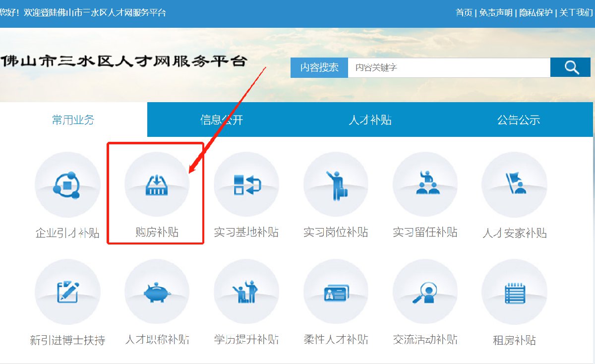Click the 学历提升补贴 text label
Image resolution: width=595 pixels, height=364 pixels.
[x=246, y=340]
